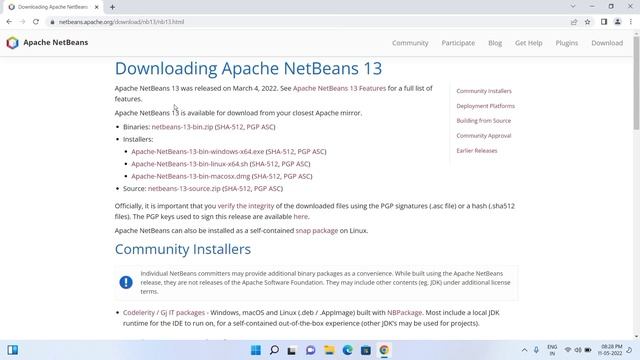The width and height of the screenshot is (640, 360).
Task: Open Windows Start menu
Action: (x=256, y=350)
